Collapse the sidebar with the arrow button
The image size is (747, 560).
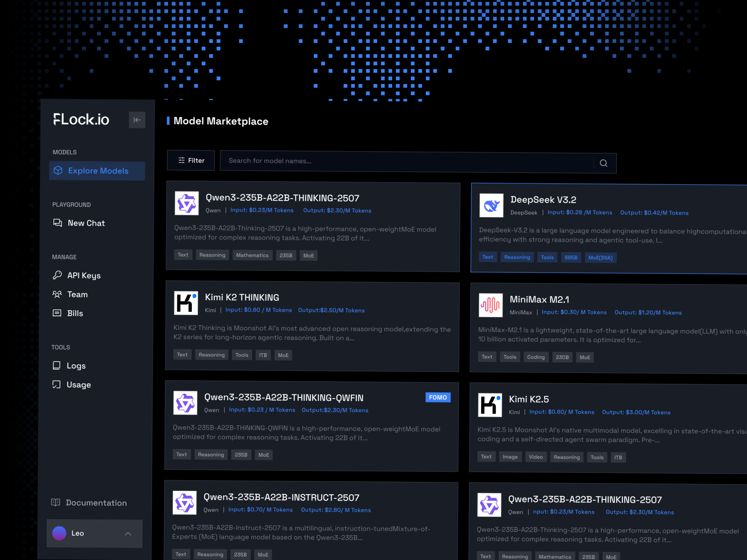pyautogui.click(x=137, y=120)
